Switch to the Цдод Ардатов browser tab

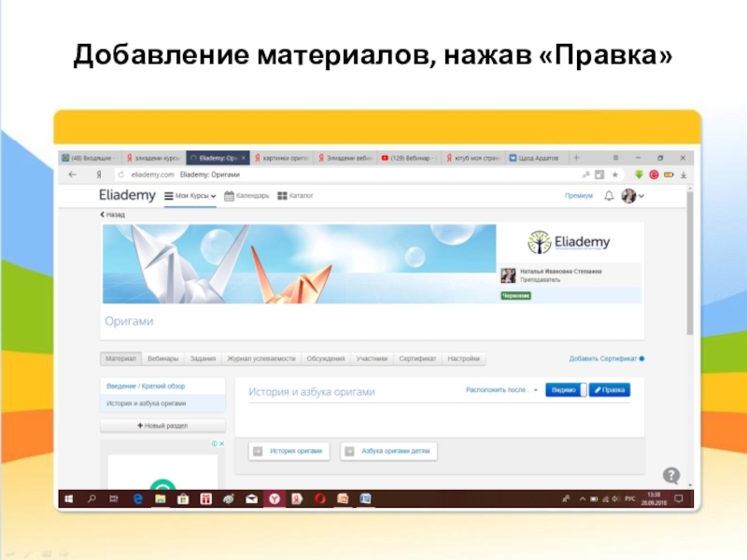(x=537, y=158)
